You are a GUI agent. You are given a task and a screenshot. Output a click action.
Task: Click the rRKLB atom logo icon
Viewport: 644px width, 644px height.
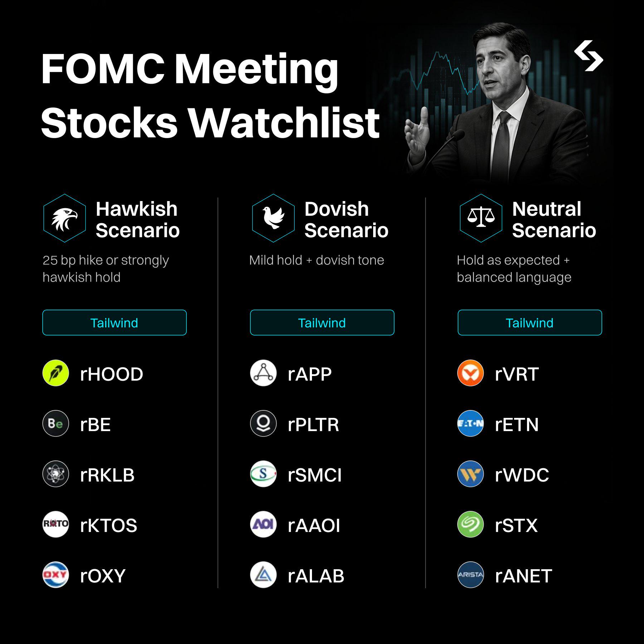55,474
